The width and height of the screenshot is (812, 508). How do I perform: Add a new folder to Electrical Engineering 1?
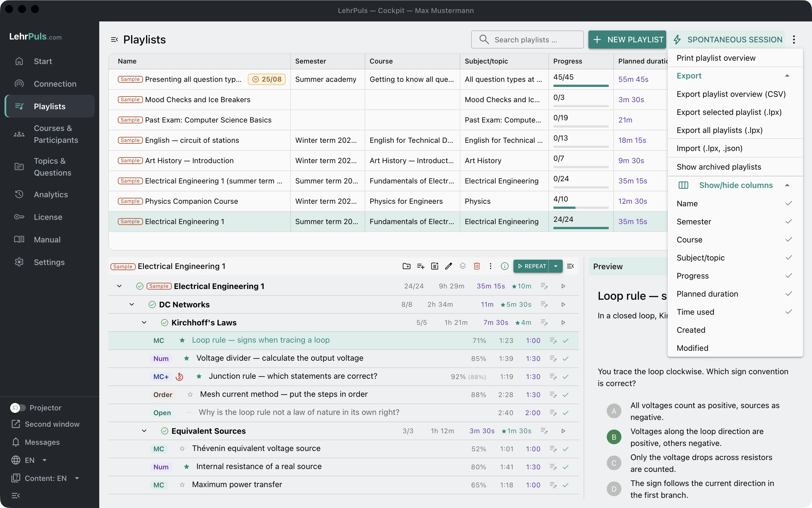tap(406, 266)
